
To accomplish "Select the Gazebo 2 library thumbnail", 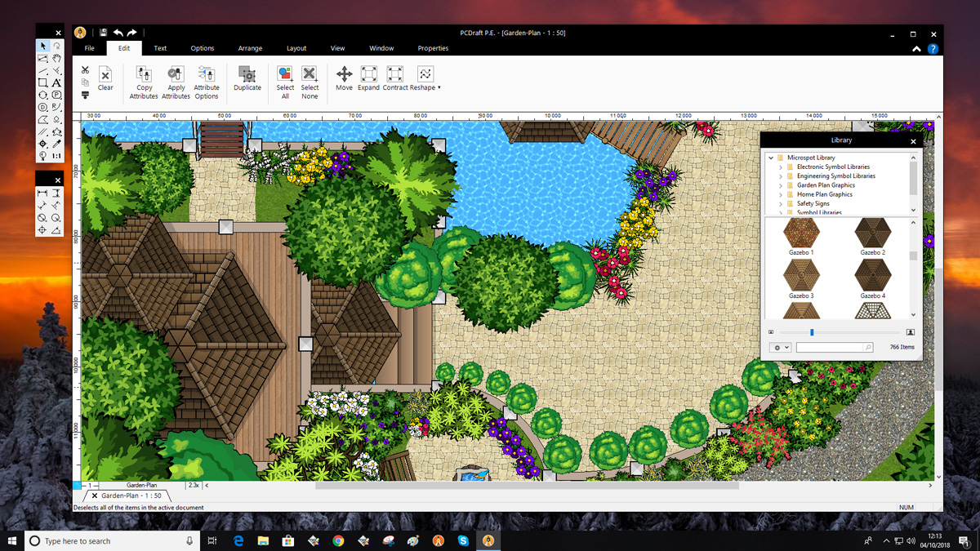I will [872, 234].
